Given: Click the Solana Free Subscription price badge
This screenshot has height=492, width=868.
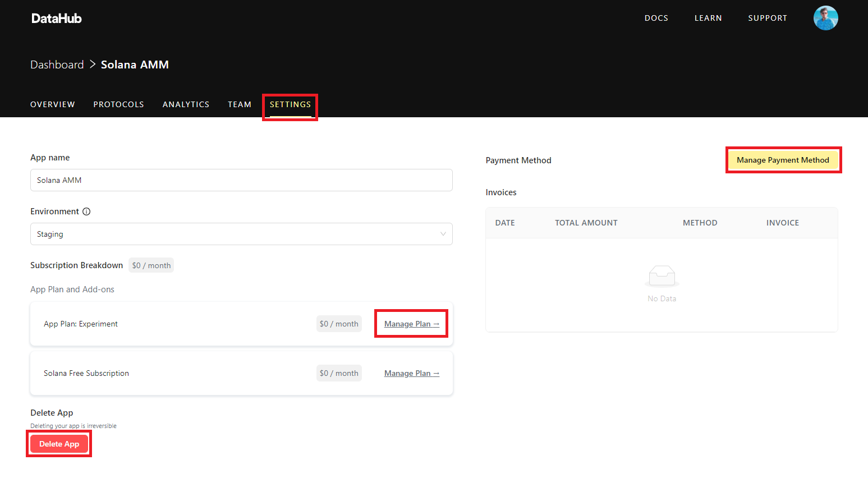Looking at the screenshot, I should [x=339, y=373].
